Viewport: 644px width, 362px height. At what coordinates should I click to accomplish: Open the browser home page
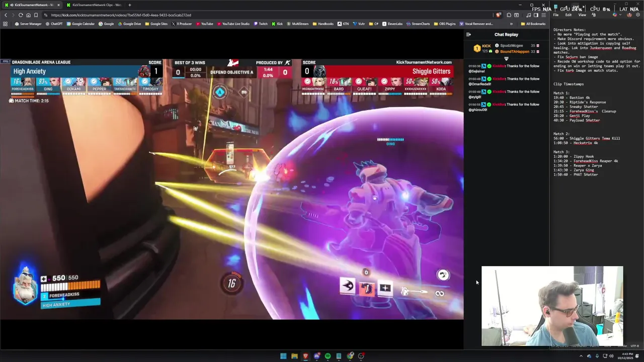[28, 15]
